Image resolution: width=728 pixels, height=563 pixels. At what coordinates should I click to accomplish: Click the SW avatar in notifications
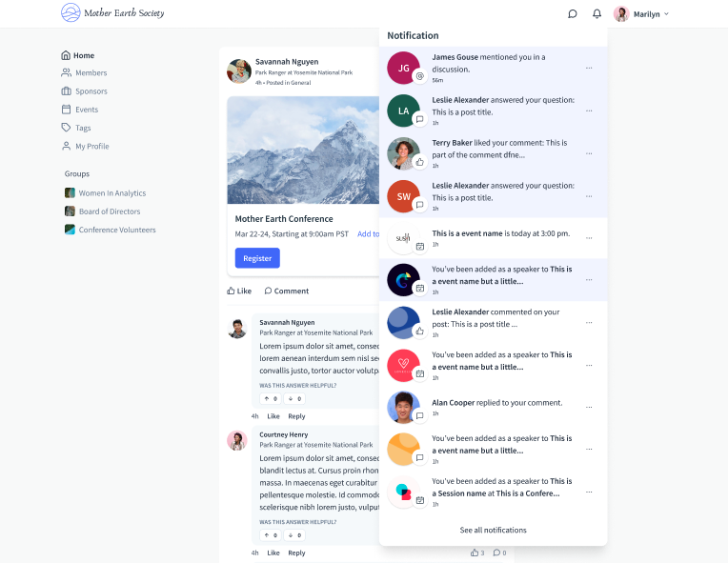403,196
